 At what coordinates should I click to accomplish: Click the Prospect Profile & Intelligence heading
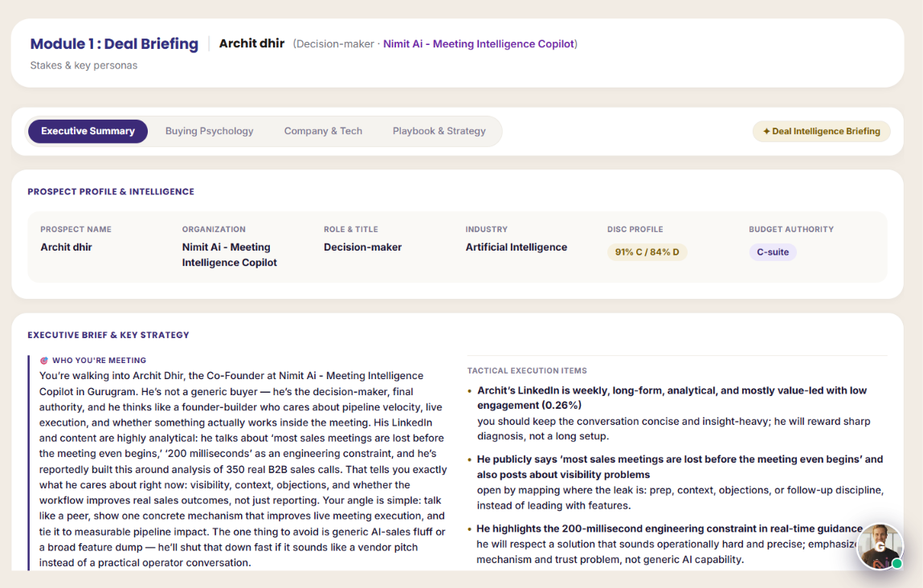111,192
